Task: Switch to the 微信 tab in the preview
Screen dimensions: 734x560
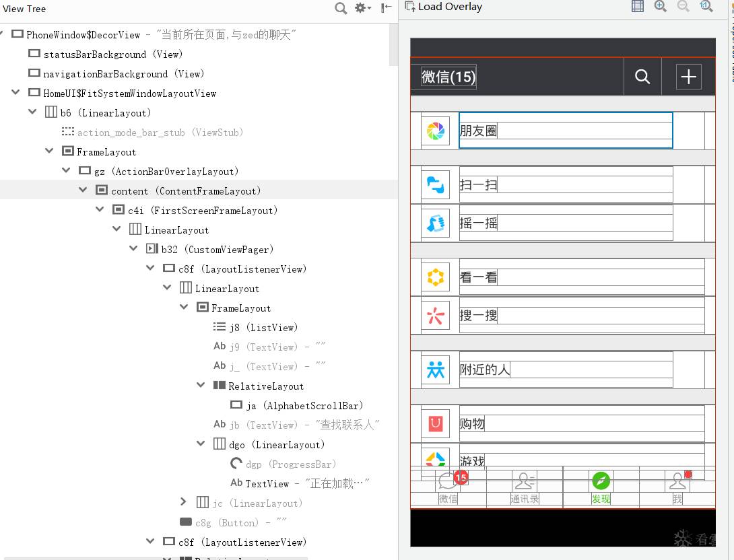Action: coord(448,487)
